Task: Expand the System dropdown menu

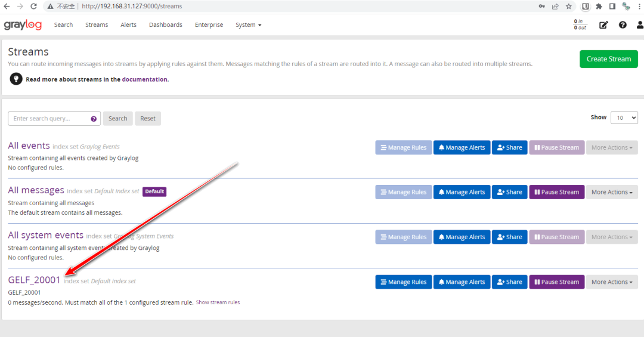Action: [x=248, y=24]
